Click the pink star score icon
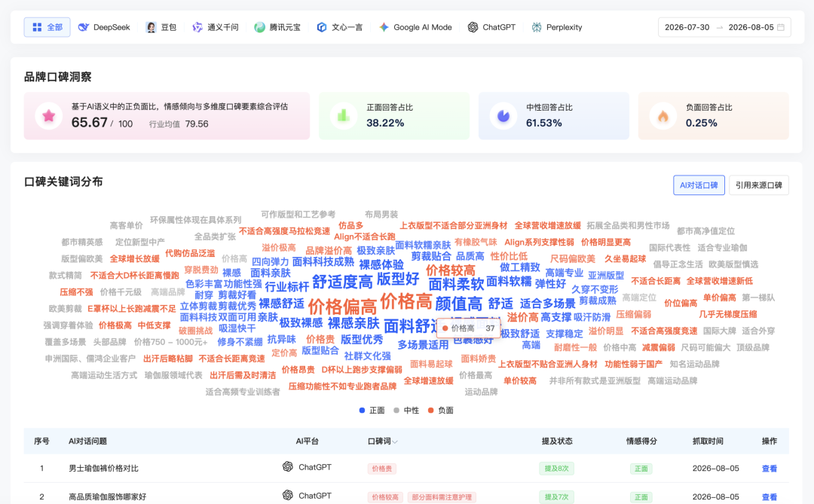Viewport: 814px width, 504px height. [49, 116]
